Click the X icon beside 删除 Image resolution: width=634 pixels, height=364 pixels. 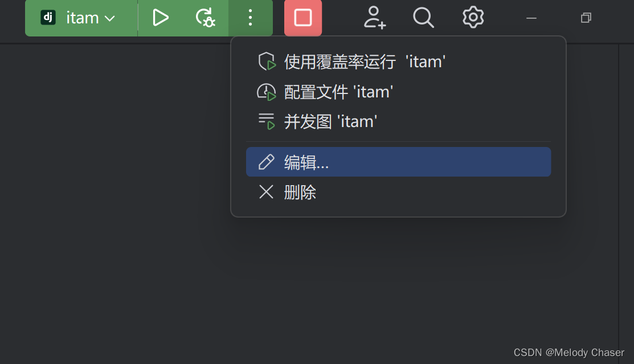[266, 192]
